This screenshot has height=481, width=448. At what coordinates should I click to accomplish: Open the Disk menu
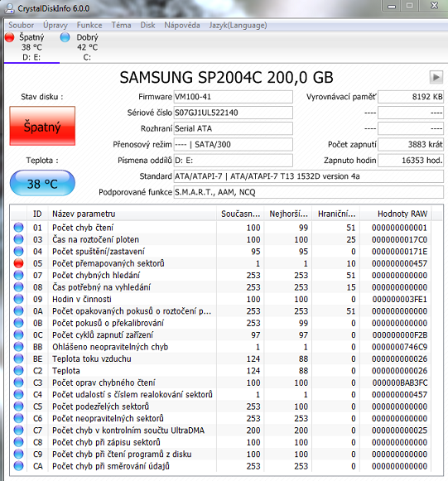(147, 25)
